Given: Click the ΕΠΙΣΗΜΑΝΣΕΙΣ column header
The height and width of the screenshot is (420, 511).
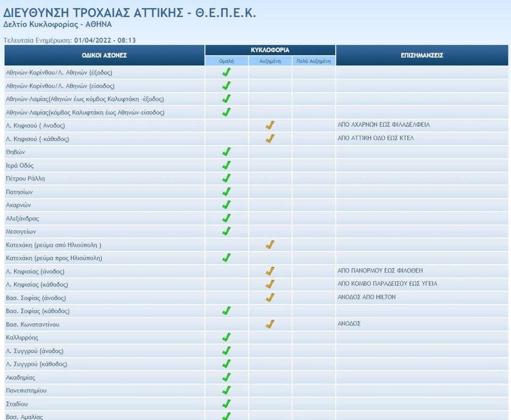Looking at the screenshot, I should pos(422,55).
